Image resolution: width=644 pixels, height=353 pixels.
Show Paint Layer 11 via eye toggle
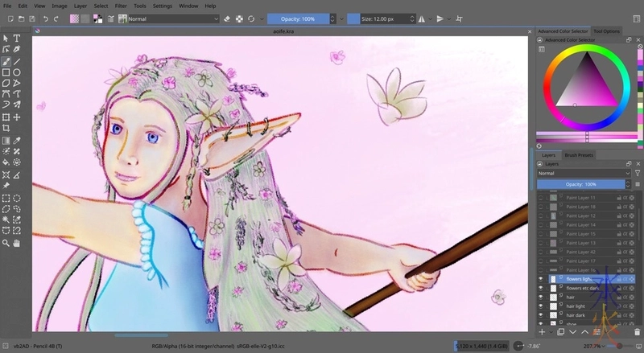tap(541, 197)
